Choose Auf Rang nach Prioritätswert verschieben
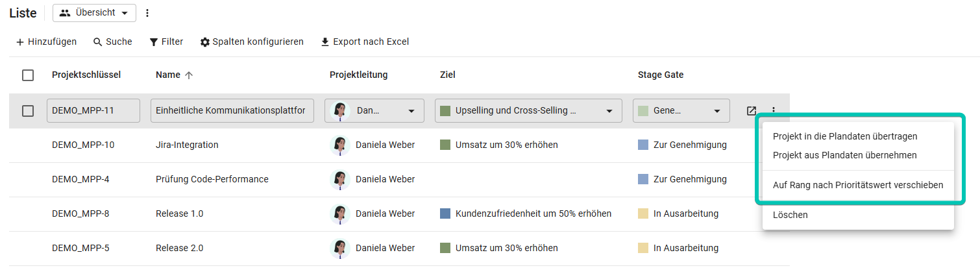980x268 pixels. point(858,185)
